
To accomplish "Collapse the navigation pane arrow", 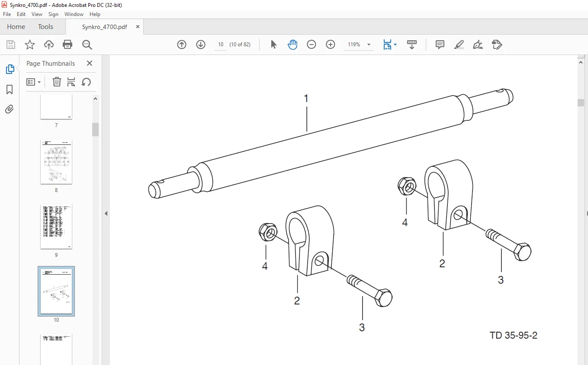I will pyautogui.click(x=106, y=213).
